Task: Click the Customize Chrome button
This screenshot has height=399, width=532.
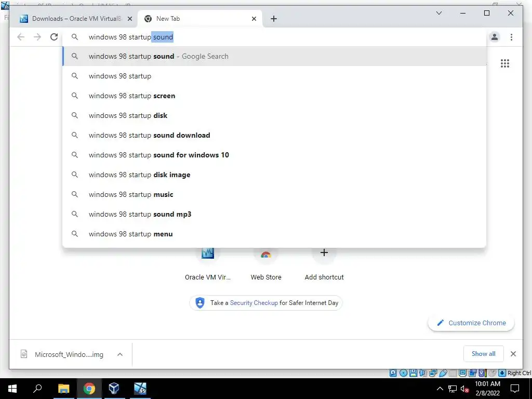Action: [471, 323]
